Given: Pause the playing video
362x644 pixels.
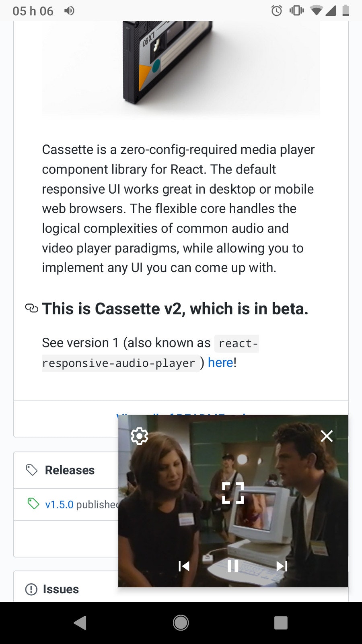Looking at the screenshot, I should point(232,566).
